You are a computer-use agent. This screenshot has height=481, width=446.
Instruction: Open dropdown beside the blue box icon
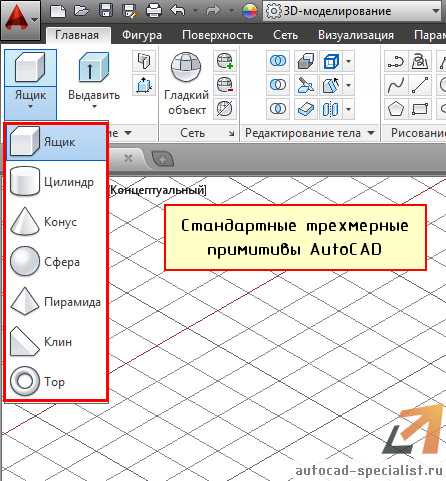click(x=348, y=61)
